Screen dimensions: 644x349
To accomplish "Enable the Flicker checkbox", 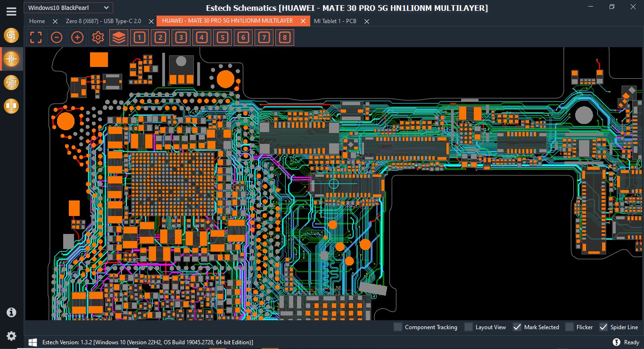I will (570, 327).
